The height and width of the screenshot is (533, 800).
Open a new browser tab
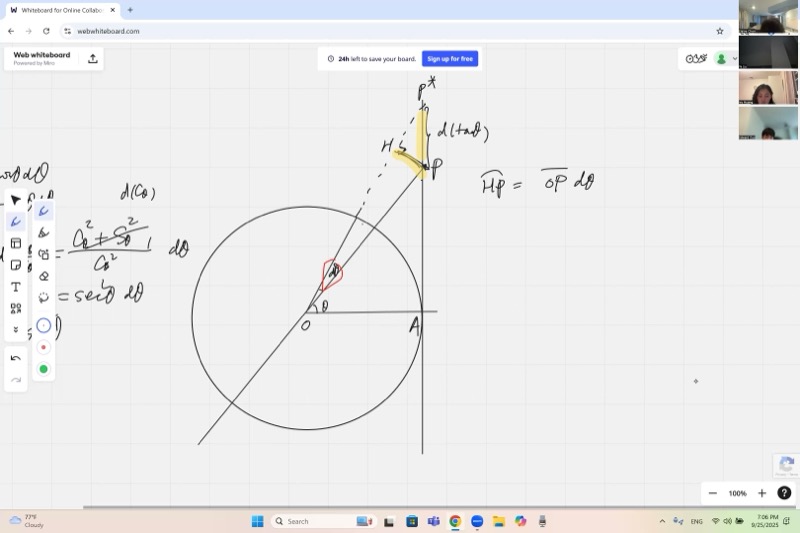tap(130, 10)
